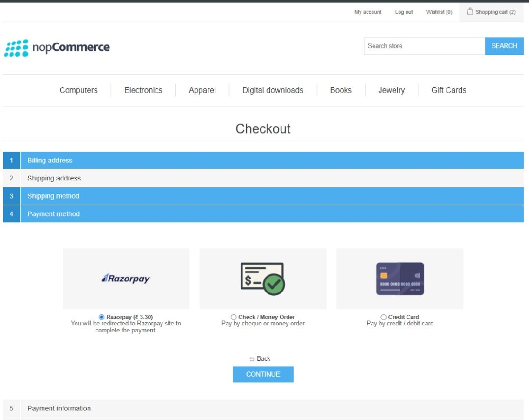Click the Razorpay (₹ 3.30) label
Screen dimensions: 529x420
(x=130, y=317)
